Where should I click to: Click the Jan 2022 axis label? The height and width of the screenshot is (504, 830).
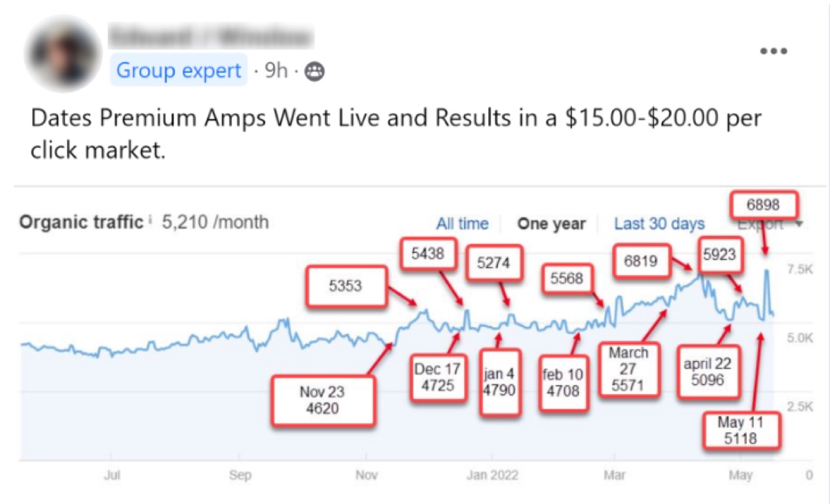[x=492, y=476]
